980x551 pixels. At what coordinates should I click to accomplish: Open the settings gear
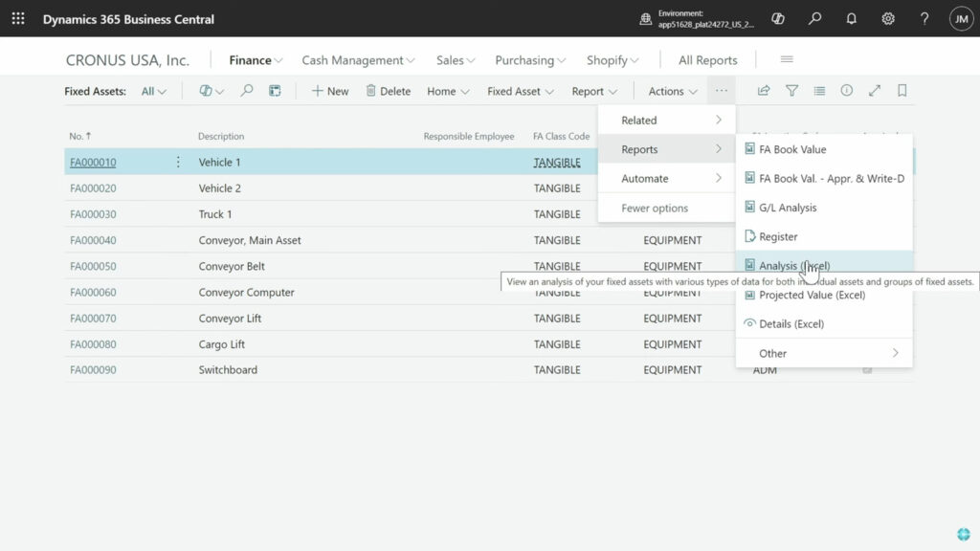887,19
